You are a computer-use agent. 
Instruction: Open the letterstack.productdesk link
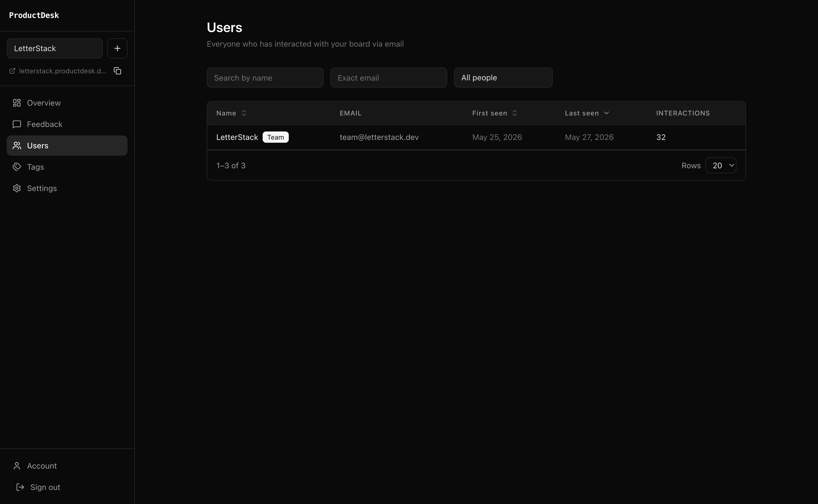pyautogui.click(x=63, y=71)
